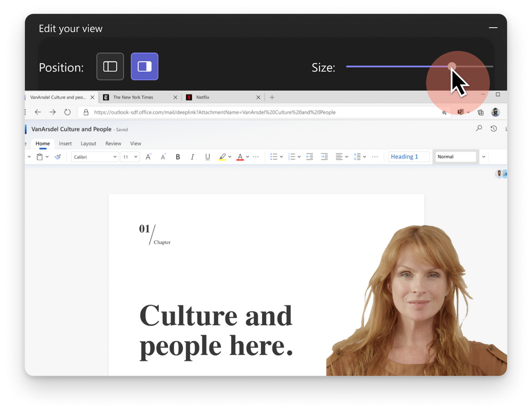The height and width of the screenshot is (412, 532).
Task: Add page to favorites star icon
Action: tap(444, 112)
